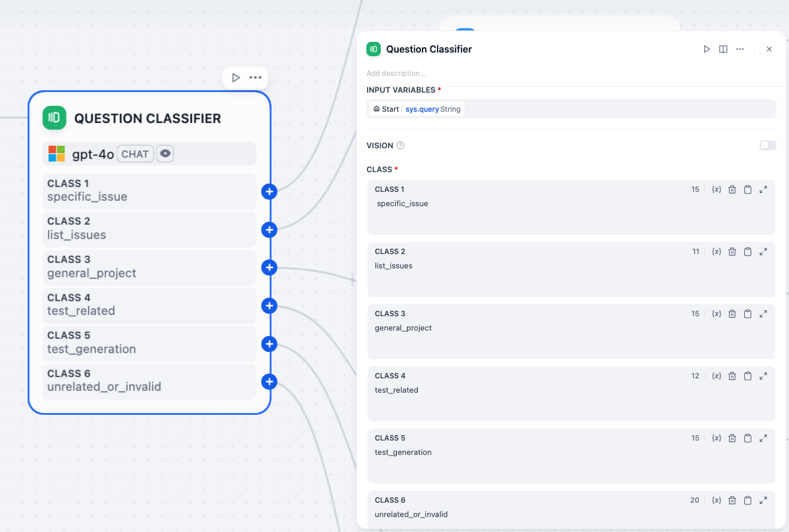Insert a variable in the CLASS 1 editor
This screenshot has width=789, height=532.
pyautogui.click(x=717, y=189)
